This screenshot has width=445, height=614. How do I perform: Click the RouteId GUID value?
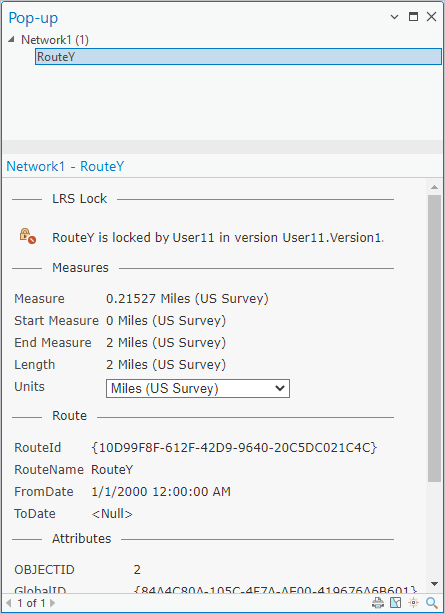234,448
